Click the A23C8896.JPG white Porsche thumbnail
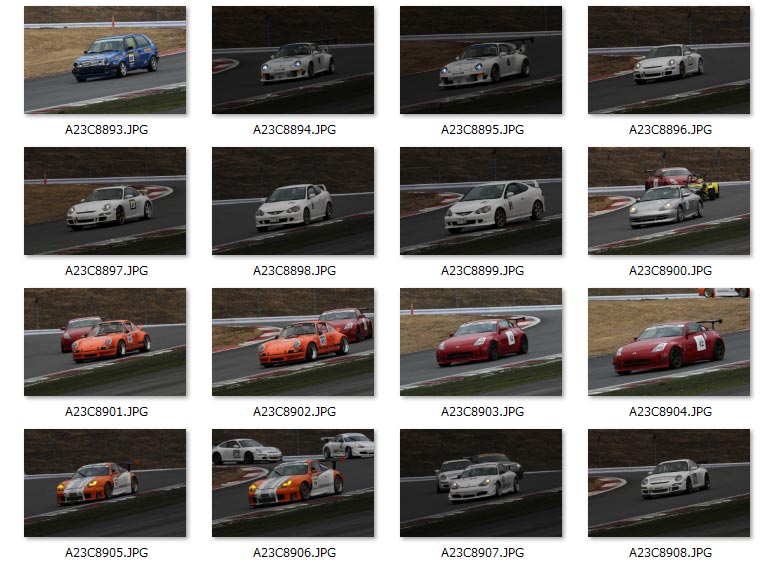This screenshot has width=770, height=562. [x=669, y=60]
